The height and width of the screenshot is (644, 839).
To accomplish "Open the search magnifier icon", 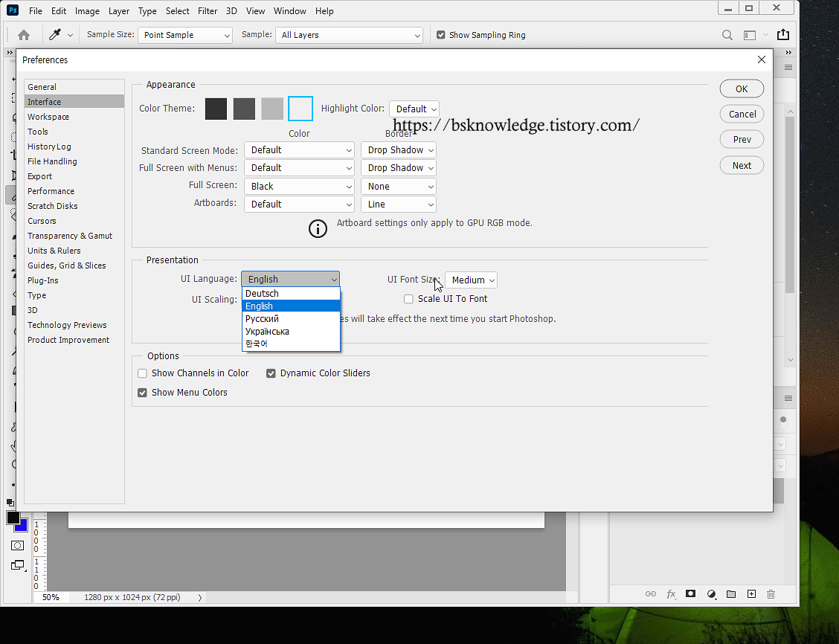I will point(727,35).
